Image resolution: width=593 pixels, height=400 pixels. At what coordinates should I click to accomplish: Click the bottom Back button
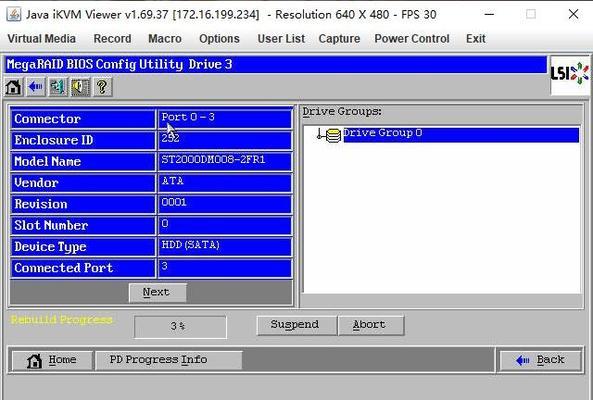(x=541, y=360)
